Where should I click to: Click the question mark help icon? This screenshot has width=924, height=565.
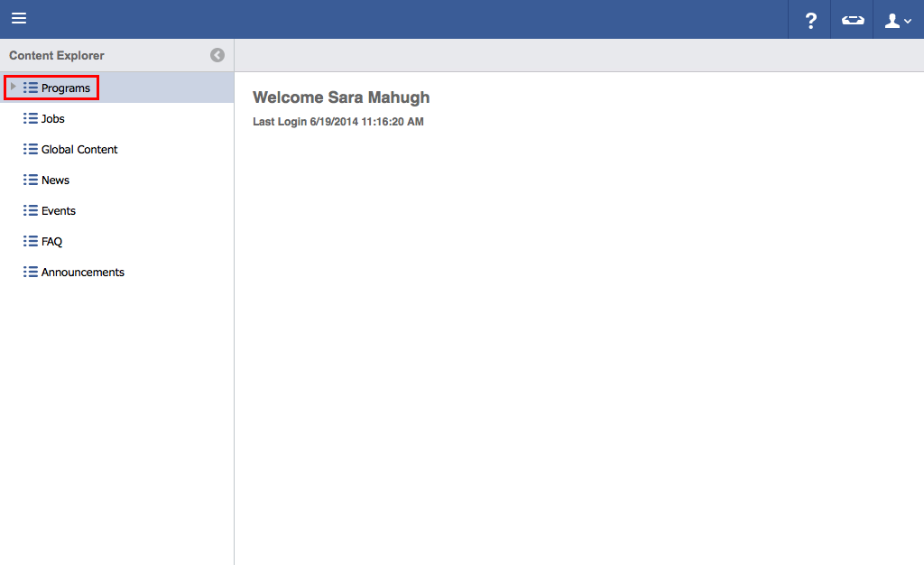tap(810, 20)
